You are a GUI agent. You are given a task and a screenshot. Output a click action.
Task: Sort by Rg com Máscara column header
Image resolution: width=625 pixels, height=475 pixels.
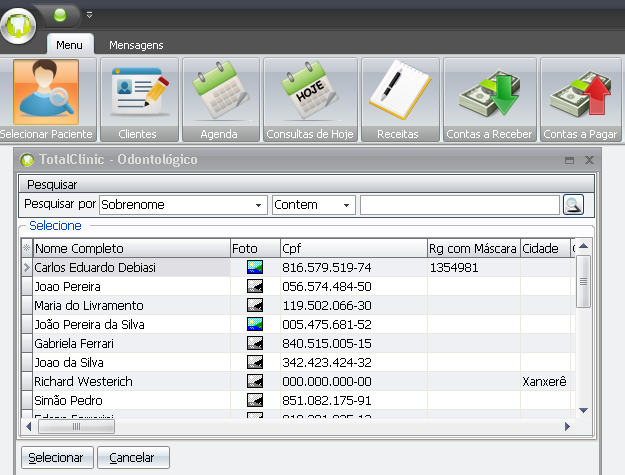point(473,248)
